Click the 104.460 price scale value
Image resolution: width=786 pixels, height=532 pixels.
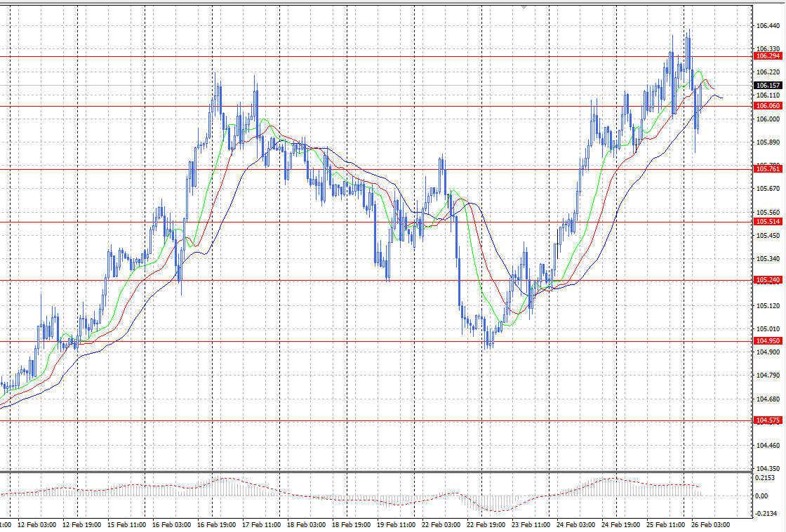click(768, 445)
